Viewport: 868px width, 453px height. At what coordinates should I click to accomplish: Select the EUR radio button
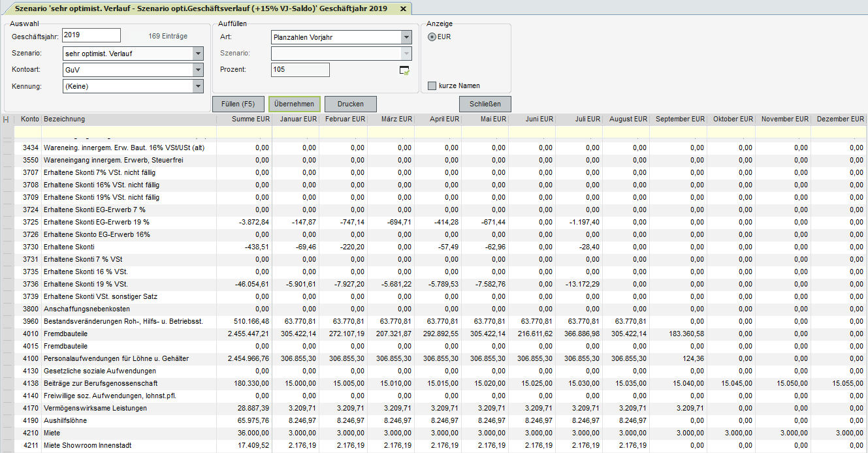432,37
